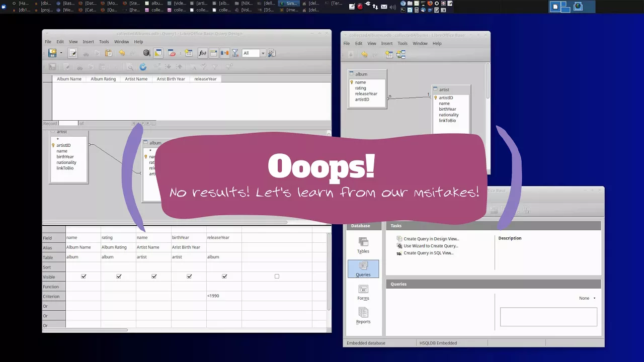The width and height of the screenshot is (644, 362).
Task: Select Queries in the Database pane
Action: click(x=363, y=269)
